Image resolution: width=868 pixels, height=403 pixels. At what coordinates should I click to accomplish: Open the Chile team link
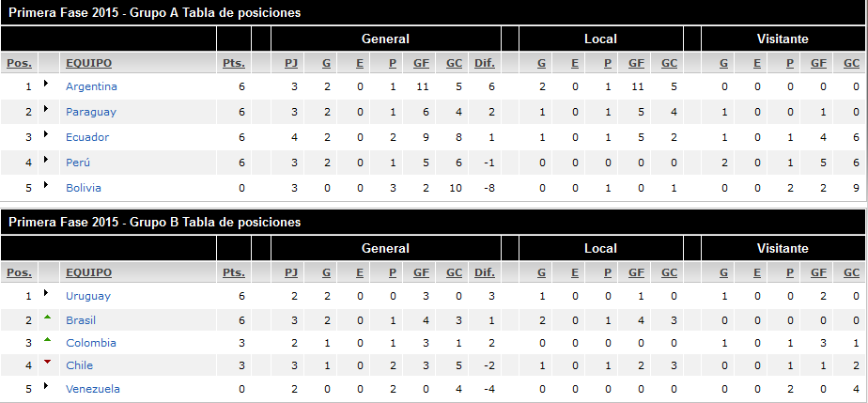click(x=79, y=365)
